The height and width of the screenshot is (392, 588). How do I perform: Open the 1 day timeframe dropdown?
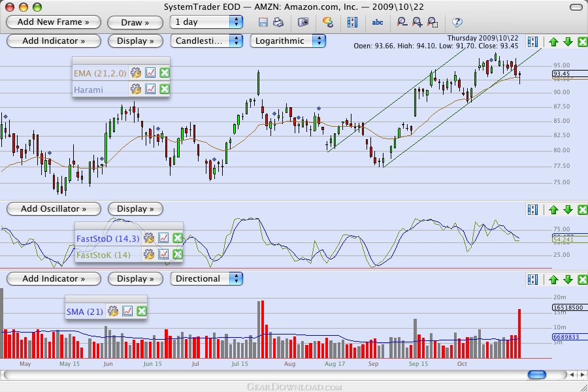click(206, 22)
